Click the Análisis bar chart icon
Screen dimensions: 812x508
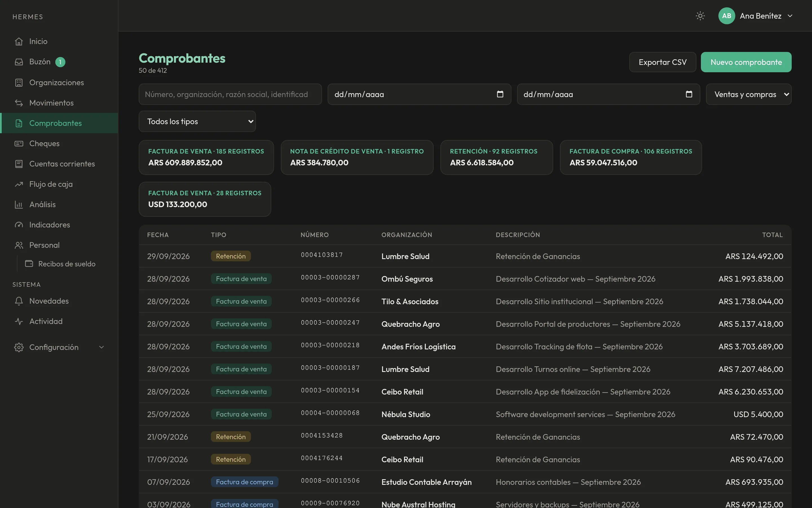[19, 204]
